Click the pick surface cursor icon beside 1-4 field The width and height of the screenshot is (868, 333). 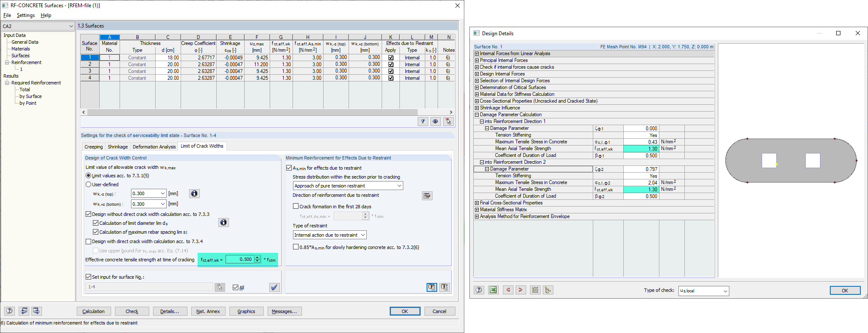click(x=220, y=287)
